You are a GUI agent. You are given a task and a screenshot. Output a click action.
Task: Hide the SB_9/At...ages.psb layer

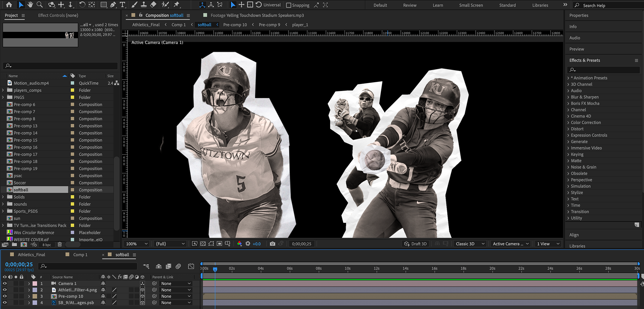(x=5, y=303)
